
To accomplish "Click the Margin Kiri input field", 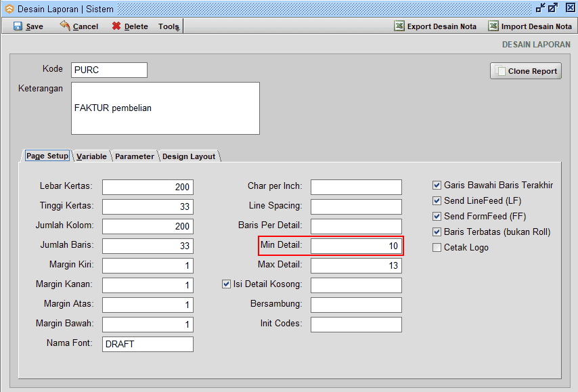I will [148, 265].
